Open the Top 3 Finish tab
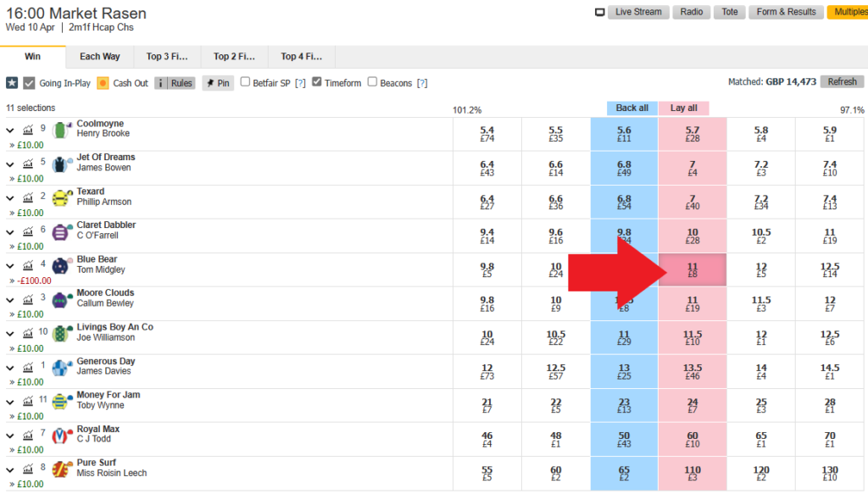 pyautogui.click(x=167, y=57)
